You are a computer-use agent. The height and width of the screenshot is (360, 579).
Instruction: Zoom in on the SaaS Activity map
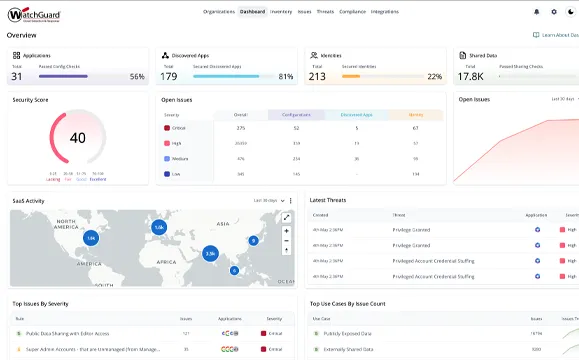(x=286, y=231)
